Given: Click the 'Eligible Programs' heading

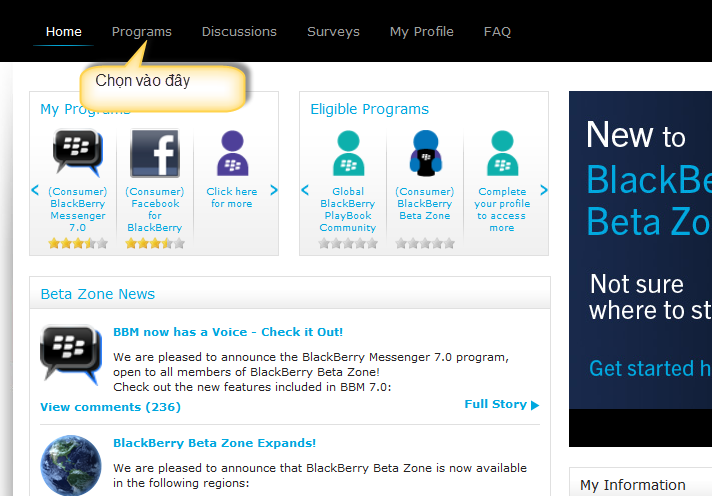Looking at the screenshot, I should [369, 109].
